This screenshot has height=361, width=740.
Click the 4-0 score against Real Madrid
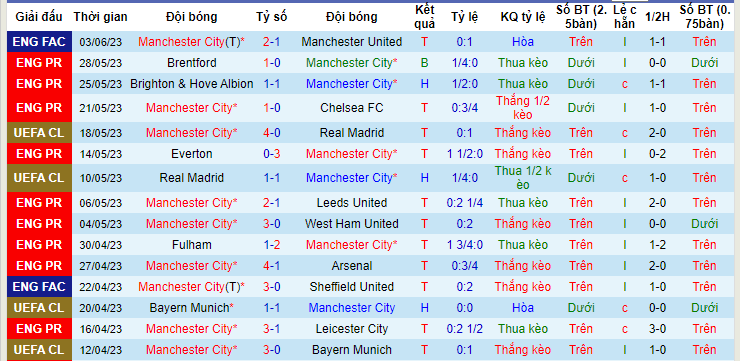click(272, 133)
